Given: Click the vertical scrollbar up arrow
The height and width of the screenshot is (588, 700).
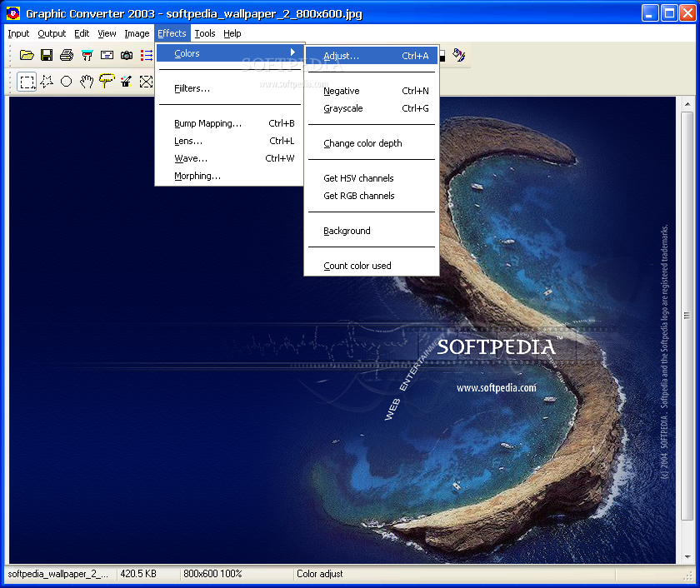Looking at the screenshot, I should (687, 104).
